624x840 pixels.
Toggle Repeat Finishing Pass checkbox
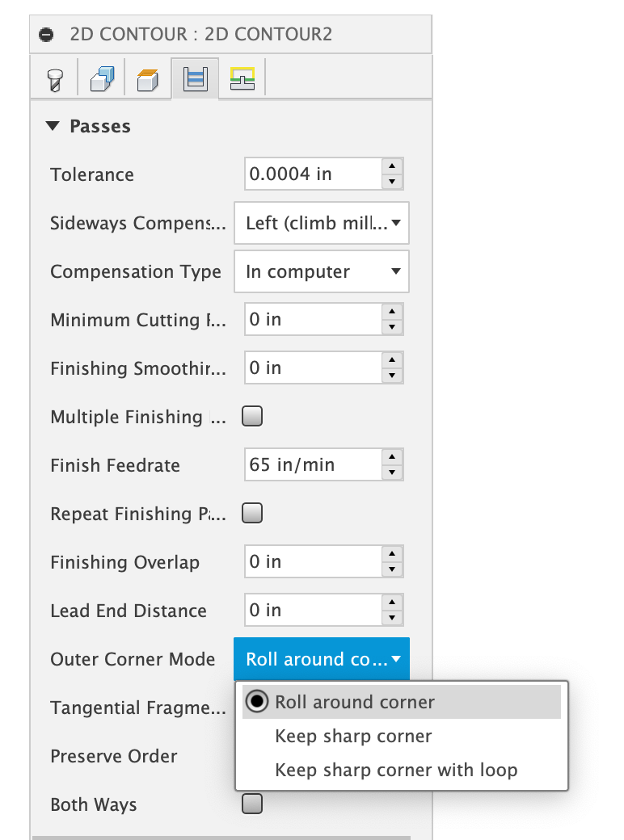[253, 514]
